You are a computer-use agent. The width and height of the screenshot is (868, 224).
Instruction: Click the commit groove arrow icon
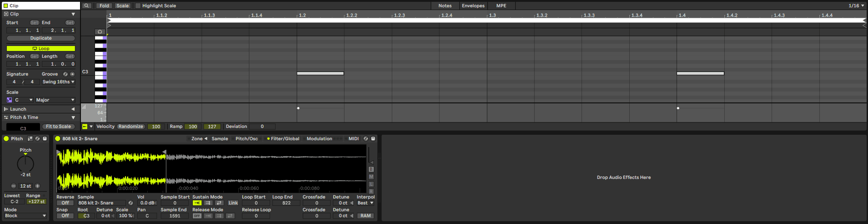(72, 74)
